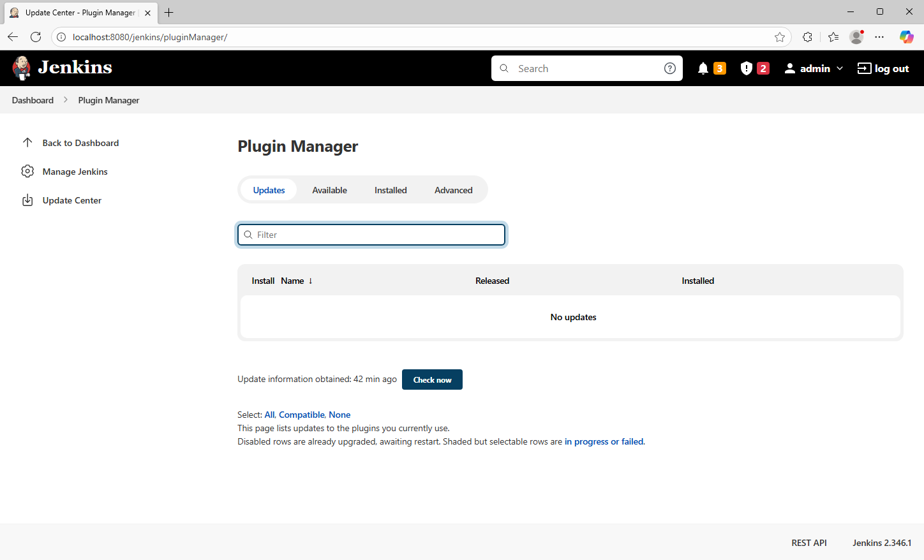
Task: Click Jenkins 2.346.1 version link
Action: (x=882, y=543)
